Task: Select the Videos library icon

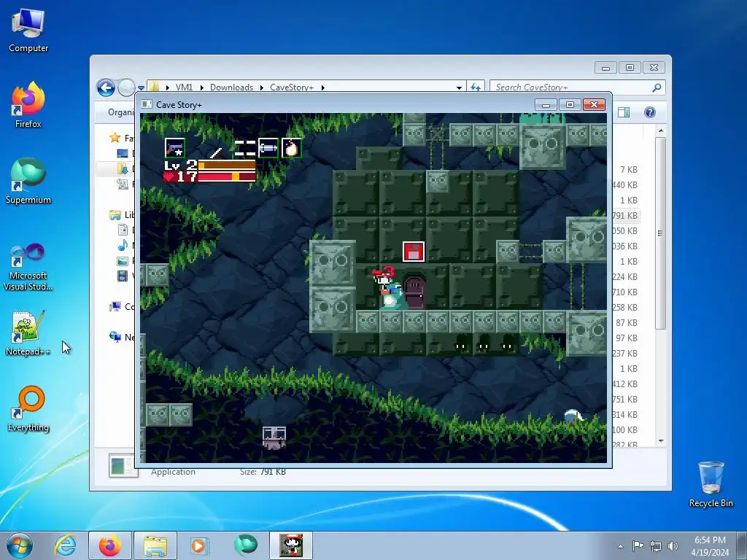Action: point(123,276)
